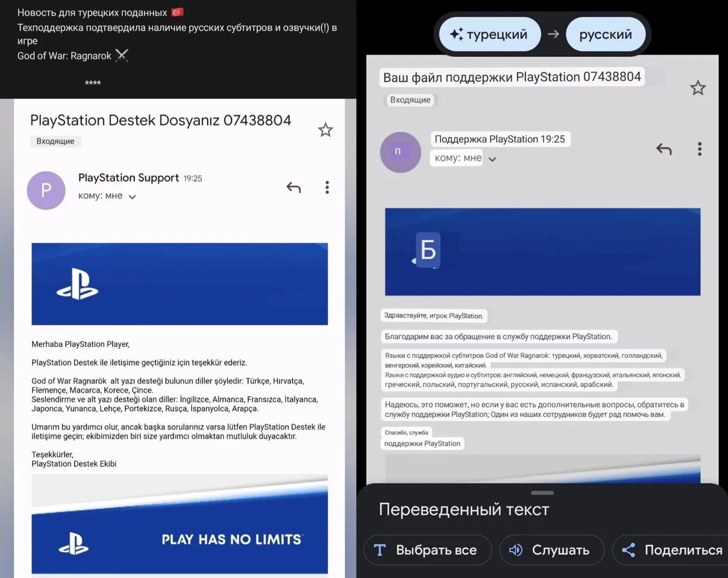Select 'Переведенный текст' heading
Image resolution: width=728 pixels, height=578 pixels.
464,509
